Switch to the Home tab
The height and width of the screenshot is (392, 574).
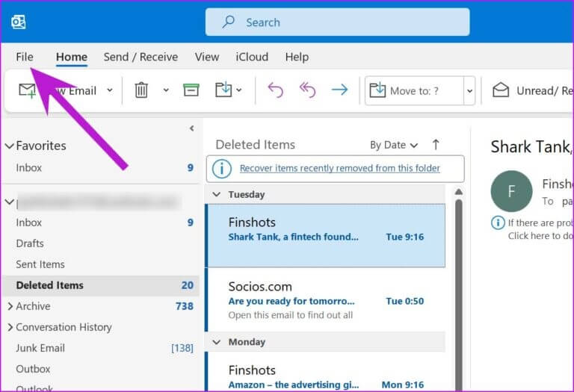pyautogui.click(x=72, y=57)
